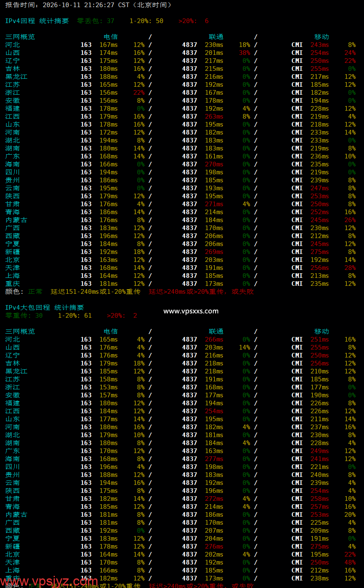
Task: Click the 266ms latency in 河北 row
Action: point(214,339)
